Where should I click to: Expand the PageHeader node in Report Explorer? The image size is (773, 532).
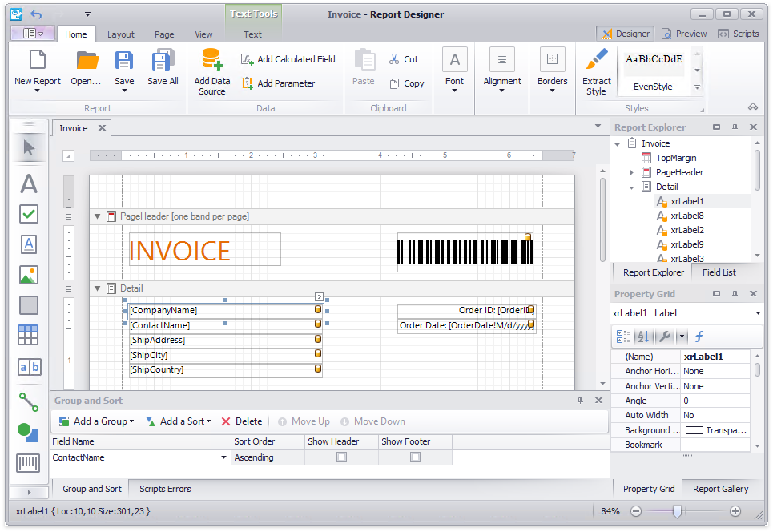point(631,172)
